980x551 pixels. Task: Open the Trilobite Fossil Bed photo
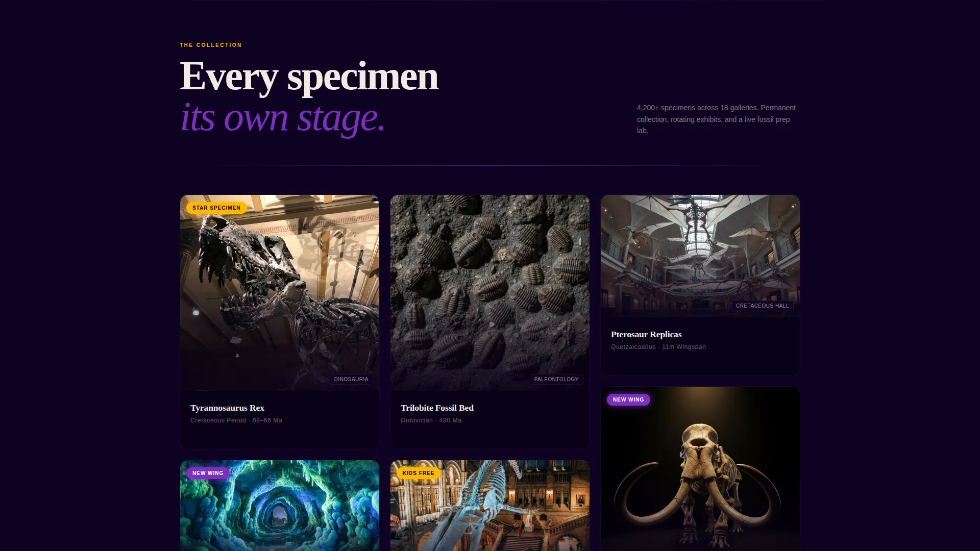490,292
